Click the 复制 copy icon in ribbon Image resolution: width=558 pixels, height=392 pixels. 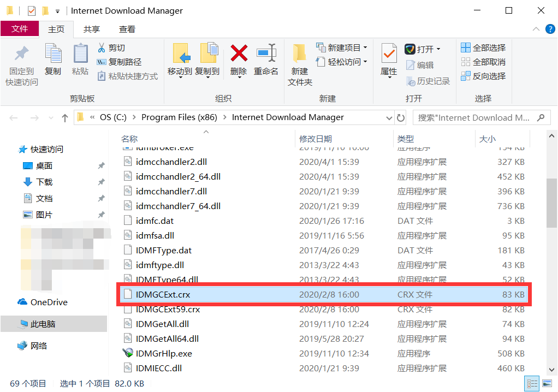(x=53, y=59)
